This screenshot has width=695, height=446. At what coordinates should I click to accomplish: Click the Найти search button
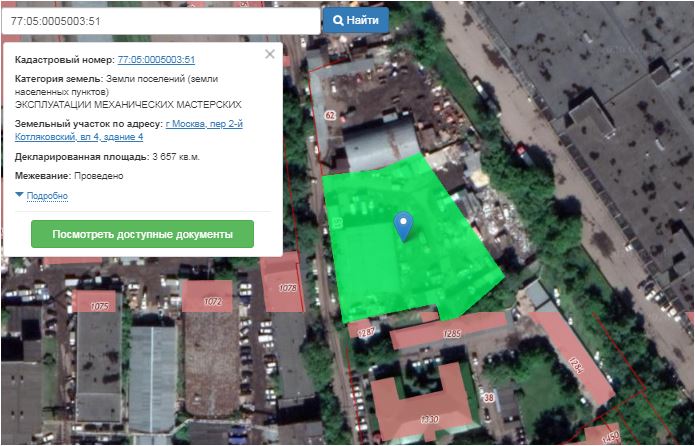click(x=355, y=20)
